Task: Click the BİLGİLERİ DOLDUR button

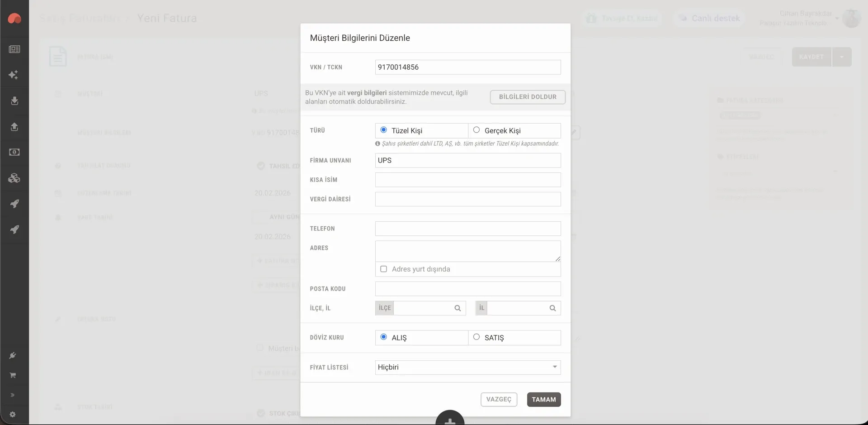Action: [x=528, y=97]
